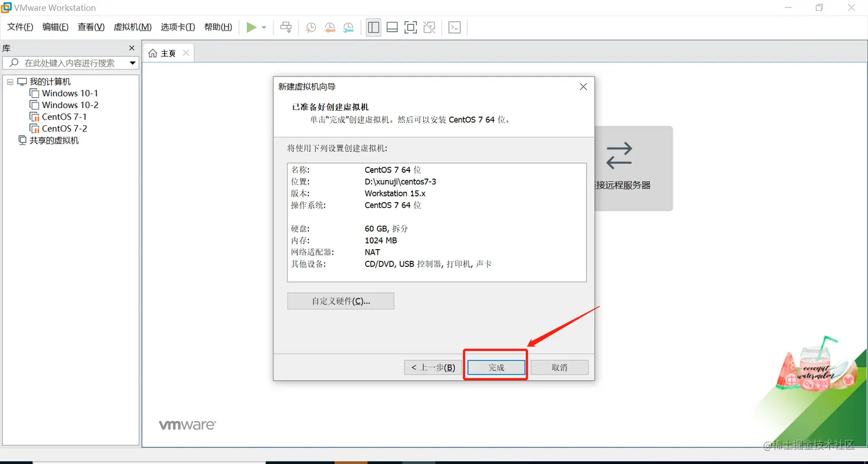
Task: Click the VMware Workstation logo in title bar
Action: 6,7
